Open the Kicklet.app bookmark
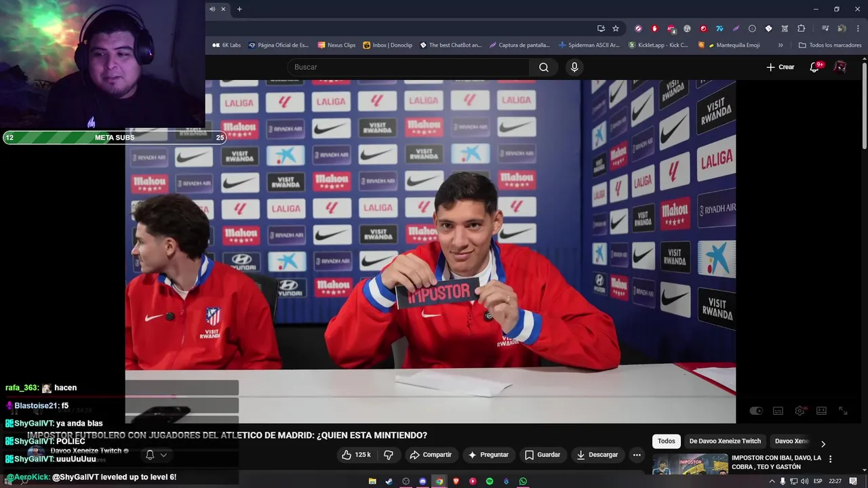Screen dimensions: 868x488 (658, 45)
